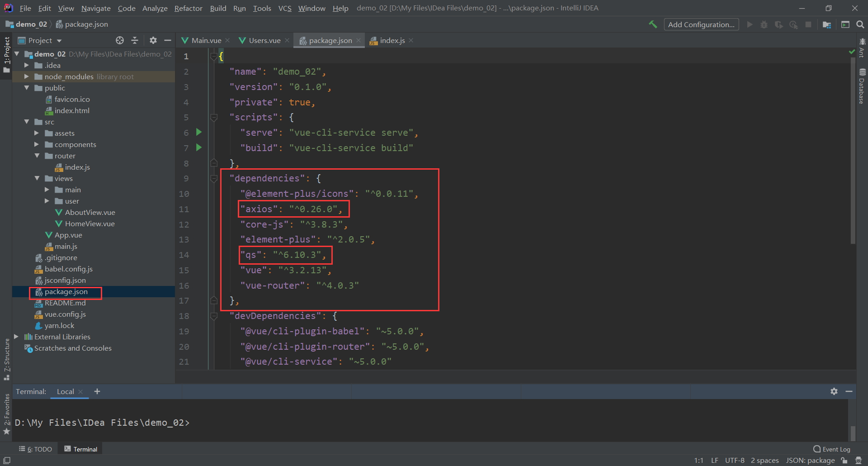Click Locate/Select Opened File target icon
The image size is (868, 466).
click(120, 40)
